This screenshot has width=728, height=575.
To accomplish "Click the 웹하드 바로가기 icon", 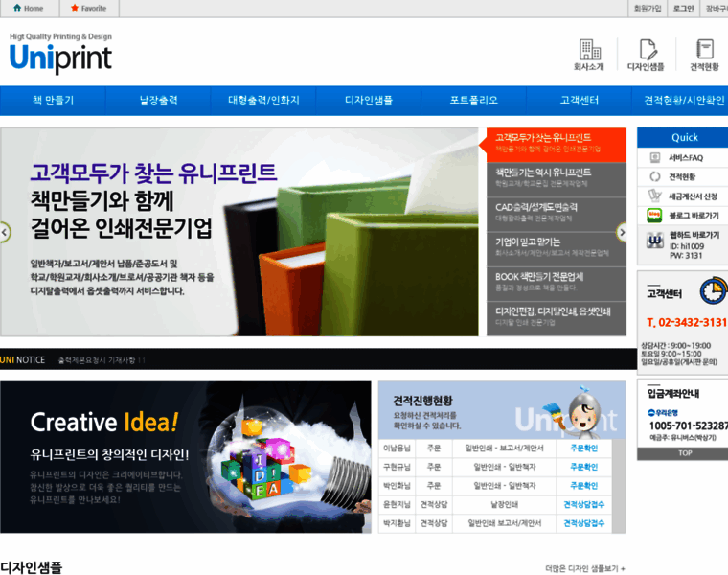I will pyautogui.click(x=655, y=241).
